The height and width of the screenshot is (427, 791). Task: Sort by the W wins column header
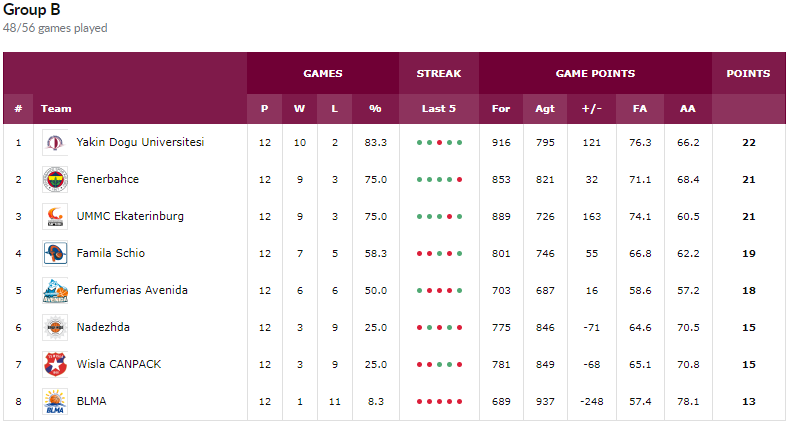(299, 109)
